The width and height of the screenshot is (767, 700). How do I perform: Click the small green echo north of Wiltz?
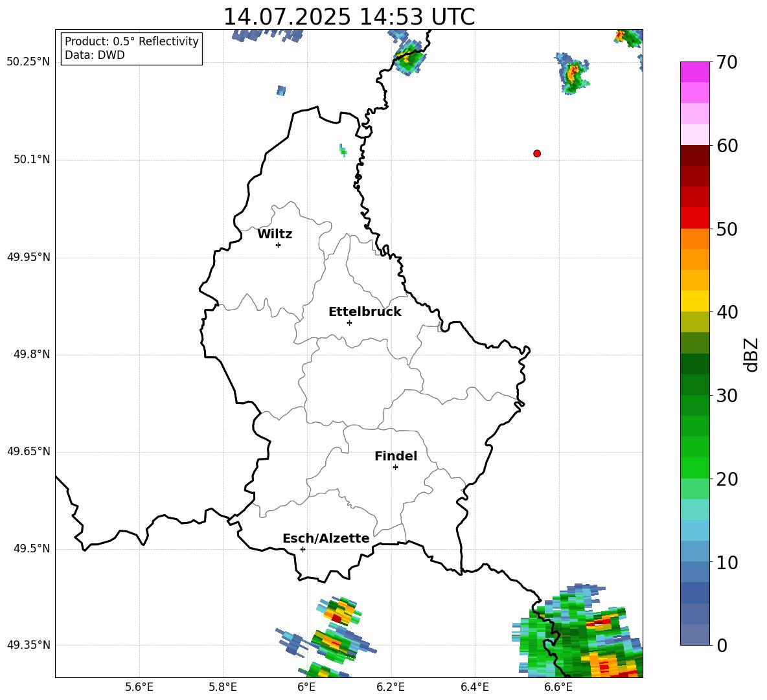[x=343, y=150]
